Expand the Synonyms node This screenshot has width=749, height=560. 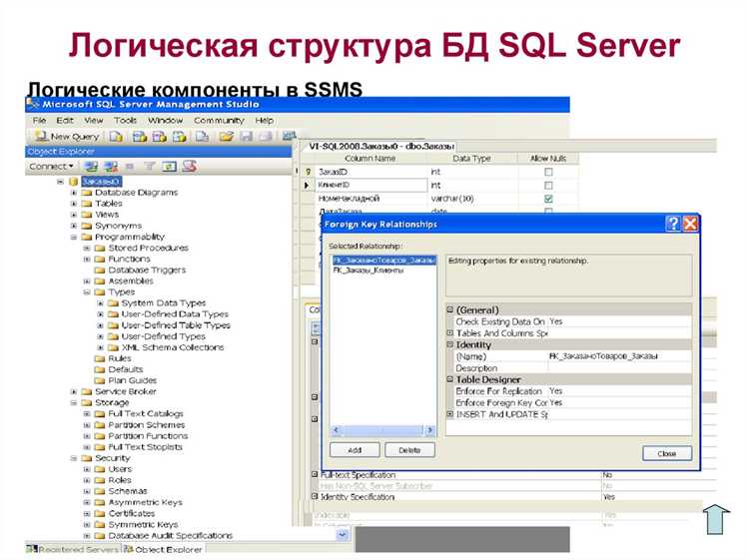click(74, 226)
